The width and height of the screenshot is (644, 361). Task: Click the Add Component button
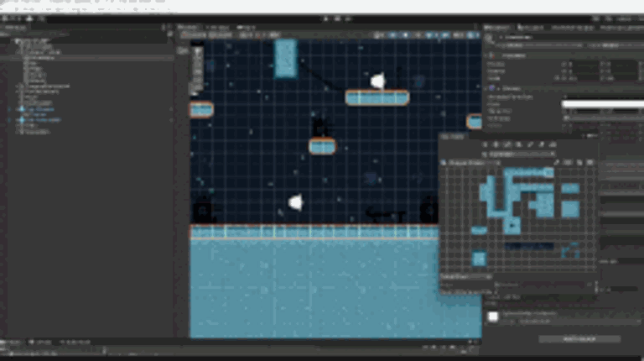(579, 339)
